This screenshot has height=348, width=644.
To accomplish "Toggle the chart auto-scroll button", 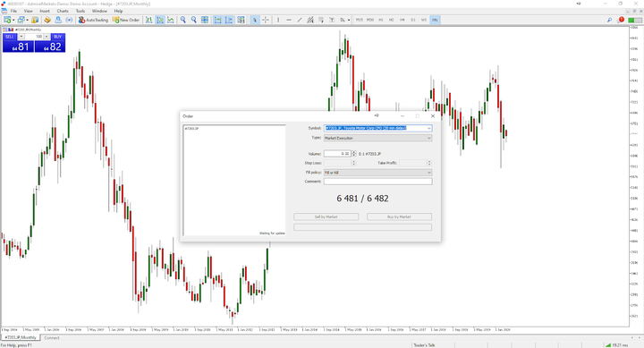I will (x=217, y=20).
